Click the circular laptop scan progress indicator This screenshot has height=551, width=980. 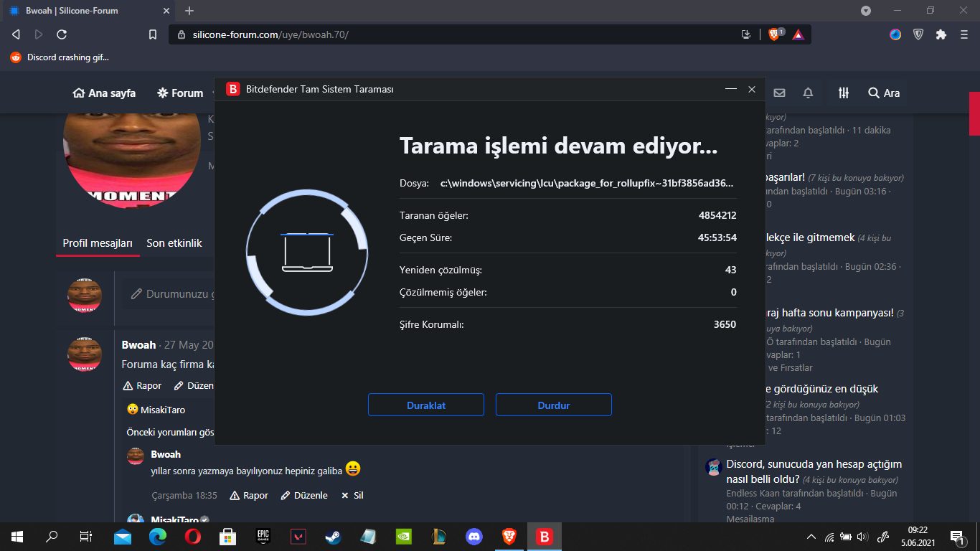307,253
